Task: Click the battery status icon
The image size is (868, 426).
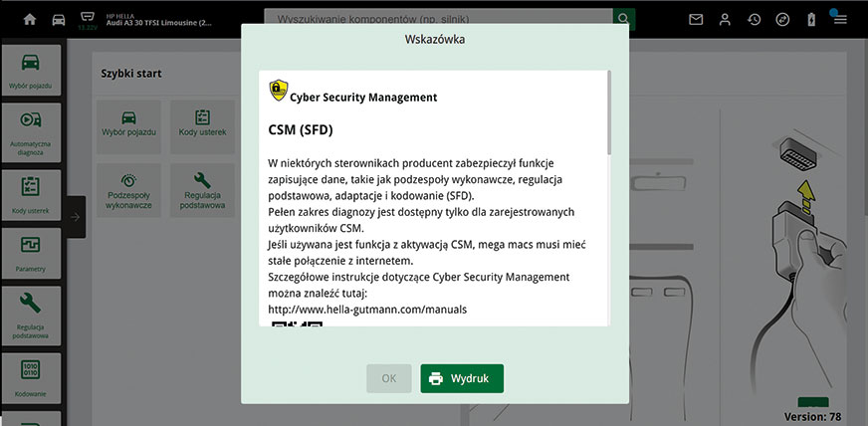Action: [x=811, y=19]
